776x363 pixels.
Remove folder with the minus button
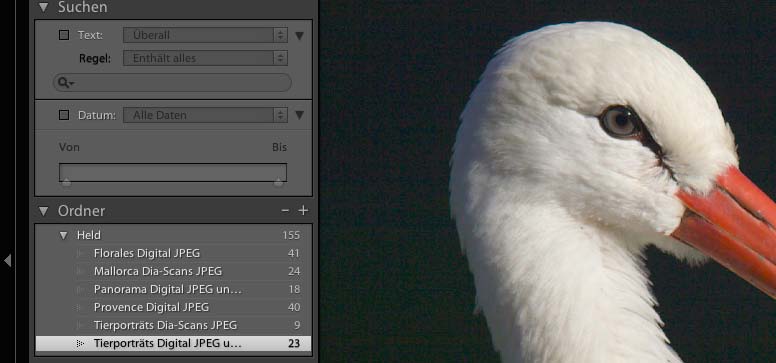tap(285, 210)
